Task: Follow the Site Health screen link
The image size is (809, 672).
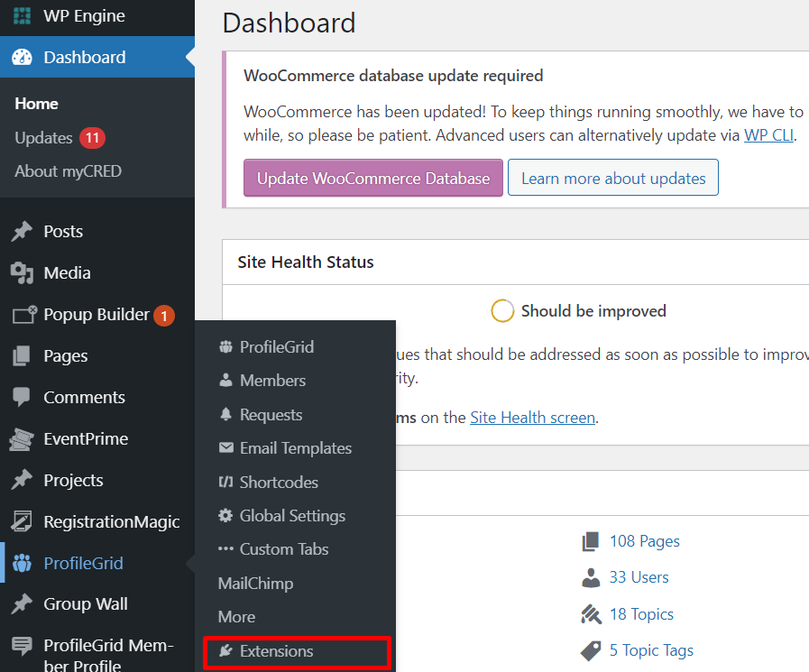Action: click(x=532, y=418)
